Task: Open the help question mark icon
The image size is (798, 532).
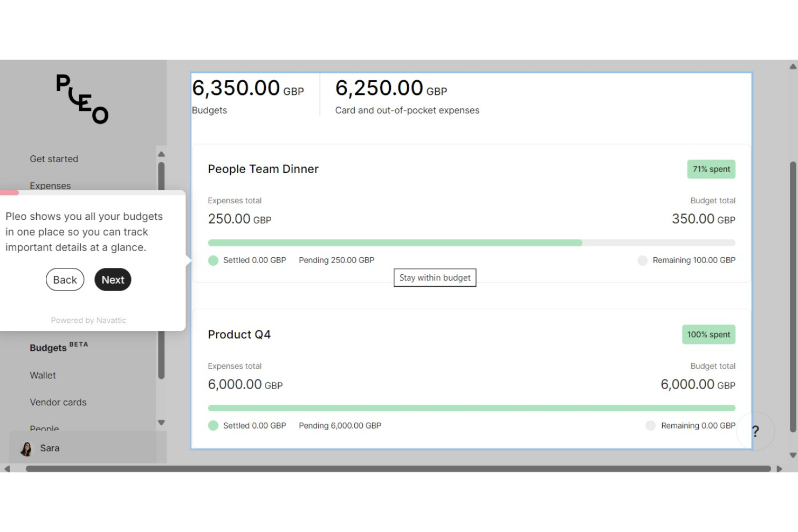Action: point(755,431)
